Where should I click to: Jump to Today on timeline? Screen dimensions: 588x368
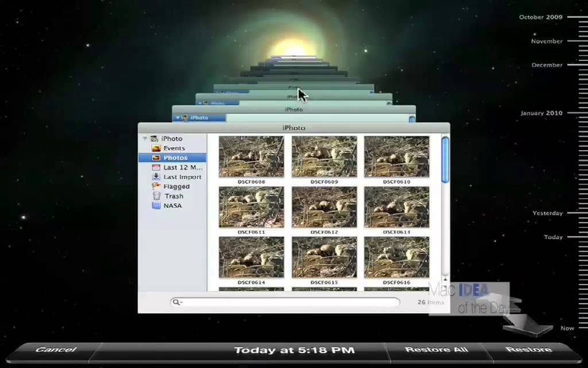(553, 237)
